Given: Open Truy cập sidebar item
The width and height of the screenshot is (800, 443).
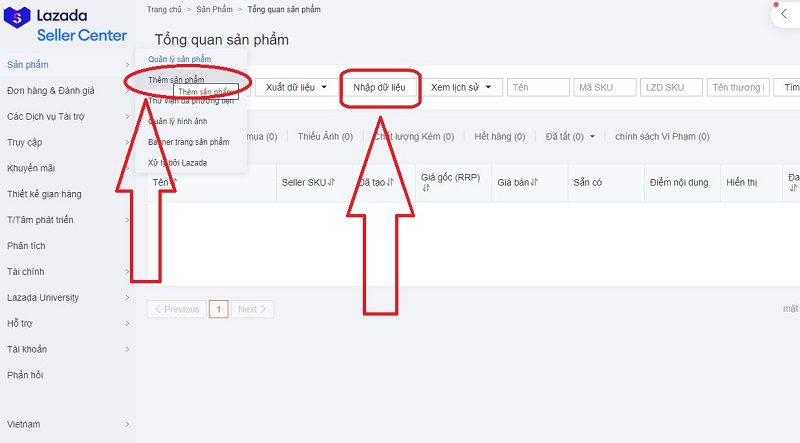Looking at the screenshot, I should [x=68, y=142].
